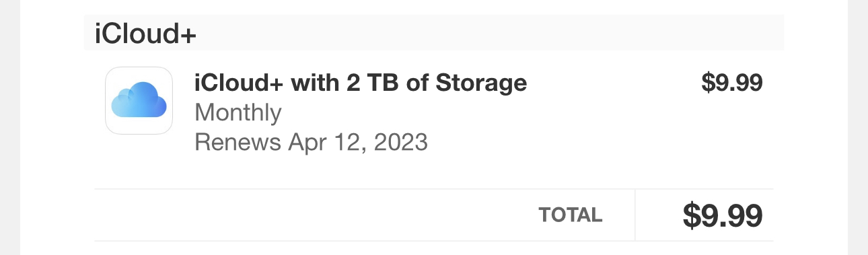Select the Renews Apr 12, 2023 line

click(x=311, y=143)
